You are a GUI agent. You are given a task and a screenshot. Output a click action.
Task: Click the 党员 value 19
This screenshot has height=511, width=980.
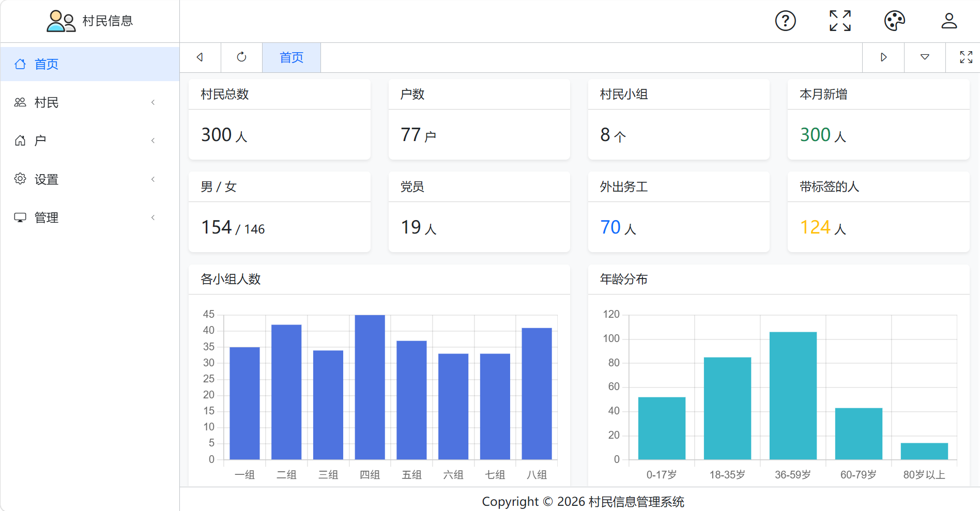coord(411,227)
